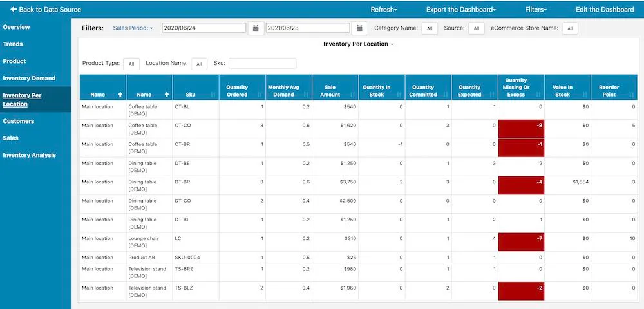Screen dimensions: 644x309
Task: Click the Back to Data Source arrow
Action: pyautogui.click(x=14, y=10)
